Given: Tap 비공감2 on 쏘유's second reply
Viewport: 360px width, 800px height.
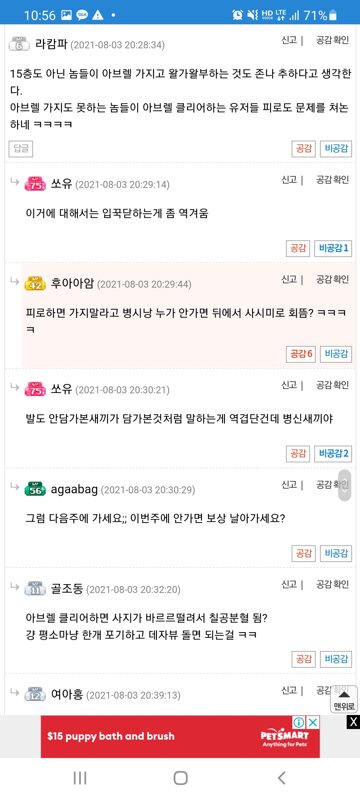Looking at the screenshot, I should tap(333, 453).
